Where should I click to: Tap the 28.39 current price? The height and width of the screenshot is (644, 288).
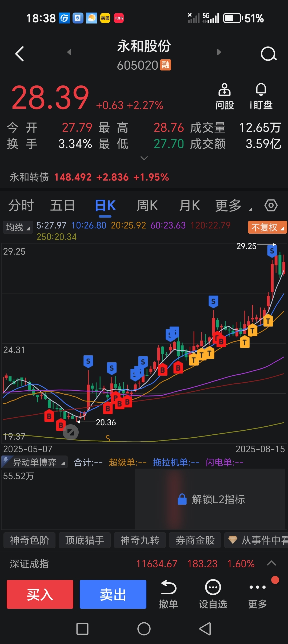(x=50, y=97)
